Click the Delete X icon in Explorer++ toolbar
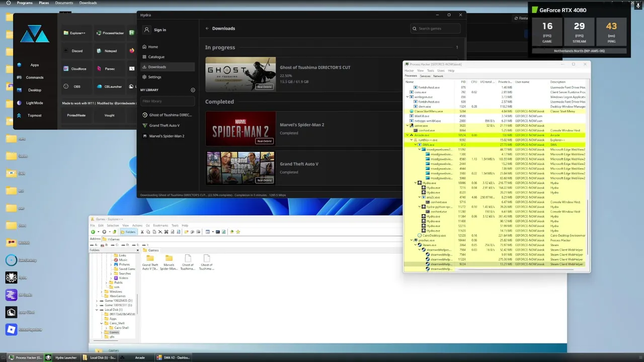The height and width of the screenshot is (362, 644). 160,232
